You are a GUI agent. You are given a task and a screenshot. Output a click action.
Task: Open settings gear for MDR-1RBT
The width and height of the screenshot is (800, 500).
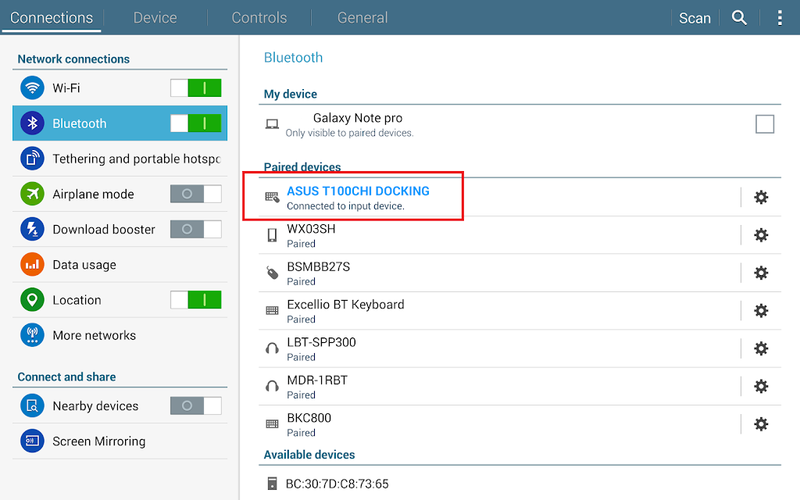[x=761, y=386]
